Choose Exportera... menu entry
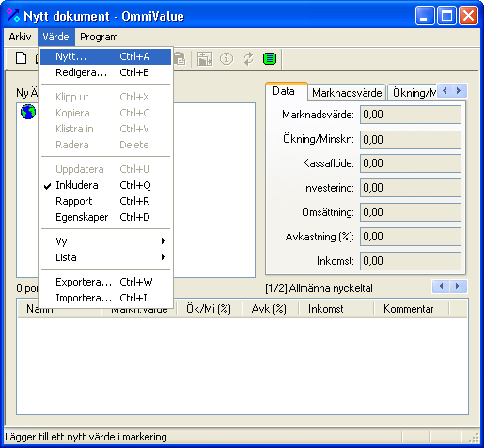Viewport: 484px width, 448px height. [x=105, y=282]
